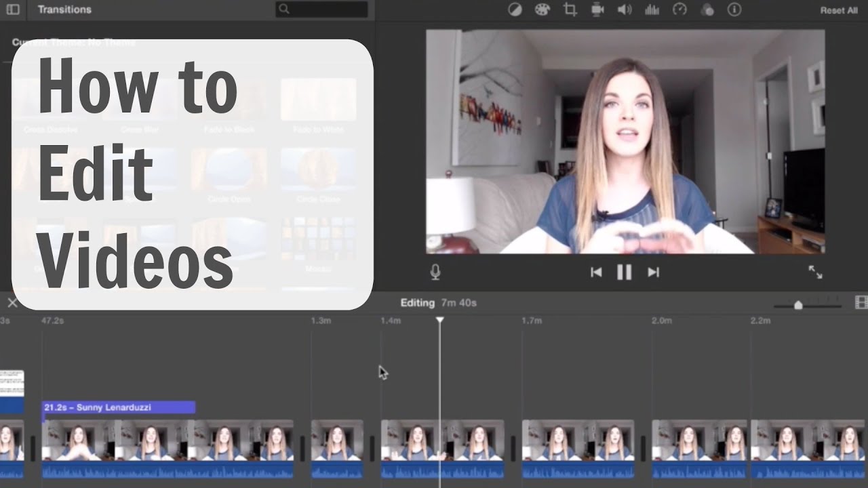868x488 pixels.
Task: Open the clip filter effects
Action: click(707, 9)
